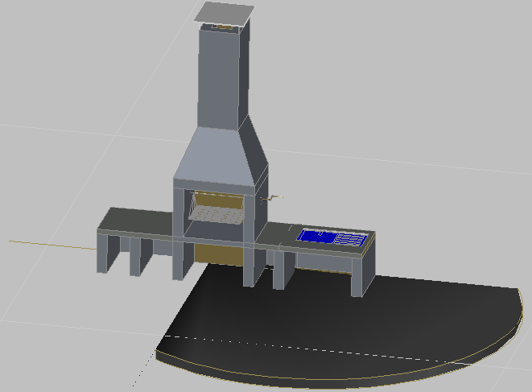532x392 pixels.
Task: Click the yellow back wall of firebox
Action: (217, 200)
